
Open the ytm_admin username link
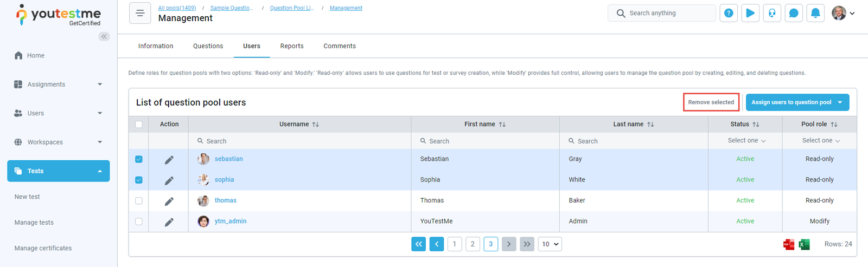[x=231, y=221]
